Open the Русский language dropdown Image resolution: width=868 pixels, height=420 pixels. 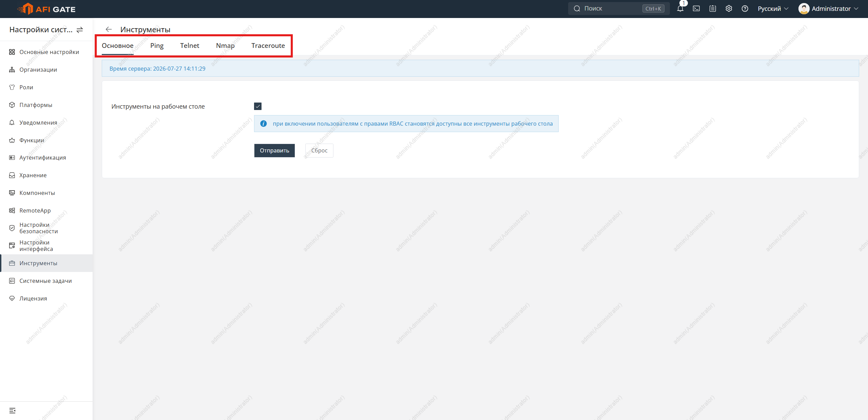click(773, 8)
